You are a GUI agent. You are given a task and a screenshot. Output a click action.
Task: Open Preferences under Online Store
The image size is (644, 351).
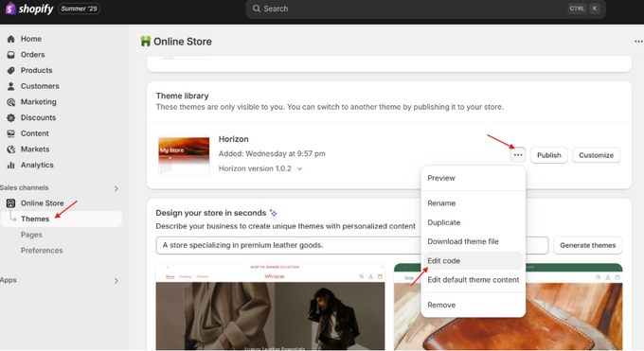pos(42,251)
